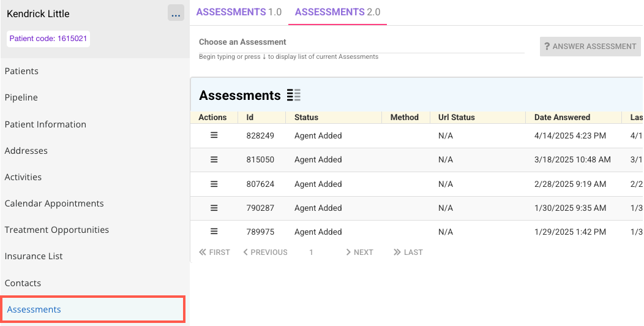Open the three-dots menu next to Kendrick Little

(176, 13)
